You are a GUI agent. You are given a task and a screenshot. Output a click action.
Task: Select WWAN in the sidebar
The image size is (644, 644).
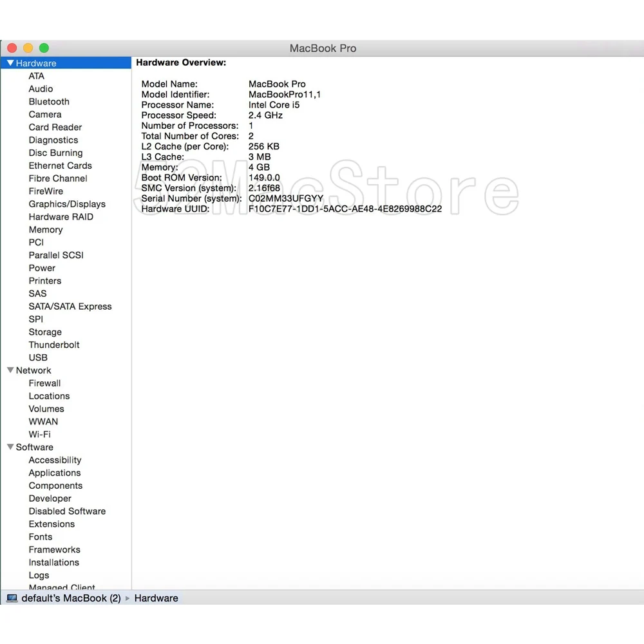(43, 421)
